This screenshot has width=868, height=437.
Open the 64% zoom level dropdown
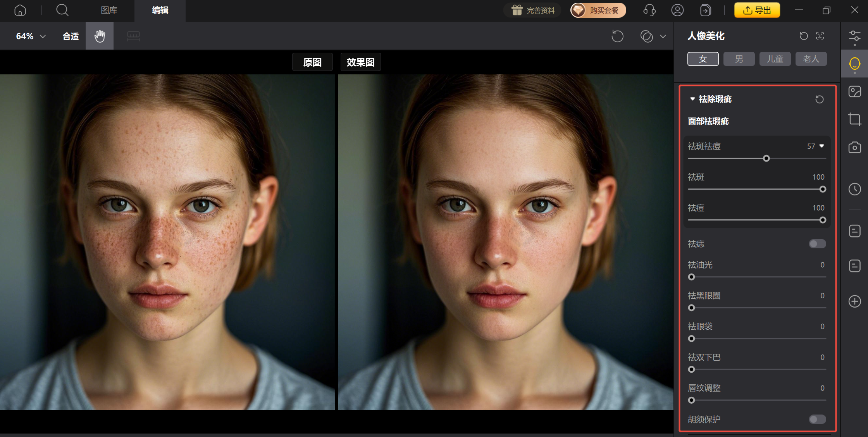point(31,36)
